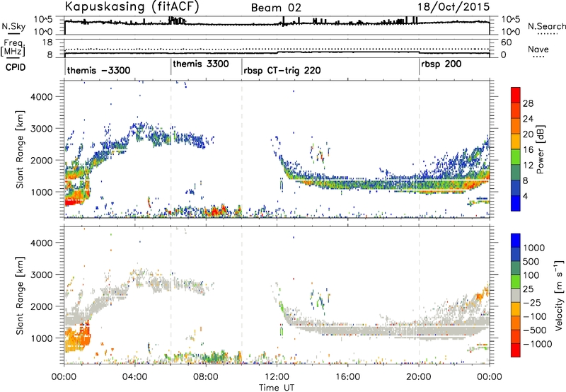The height and width of the screenshot is (392, 566).
Task: Click the date "18/Oct/2015"
Action: (x=454, y=7)
